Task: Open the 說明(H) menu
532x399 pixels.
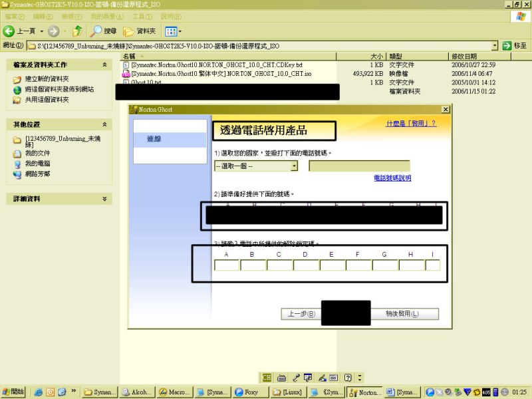Action: click(171, 16)
